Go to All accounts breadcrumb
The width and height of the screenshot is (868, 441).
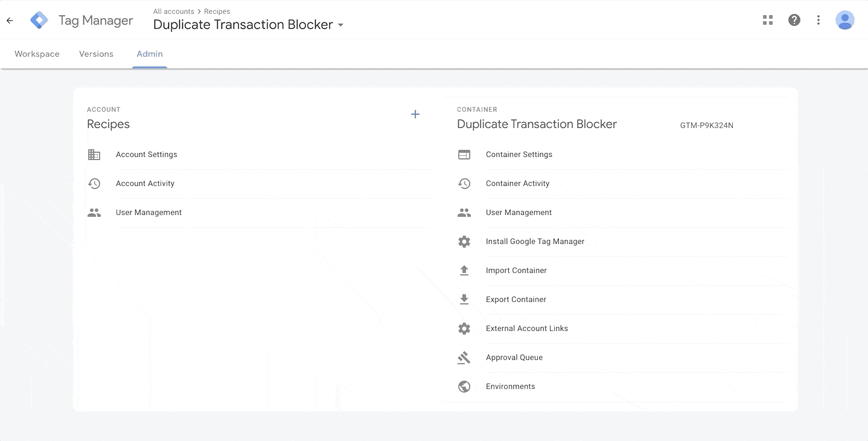[174, 11]
